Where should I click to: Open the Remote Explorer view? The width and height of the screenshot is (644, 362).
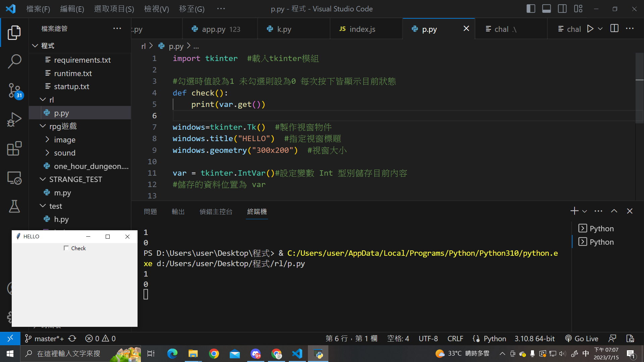click(14, 178)
